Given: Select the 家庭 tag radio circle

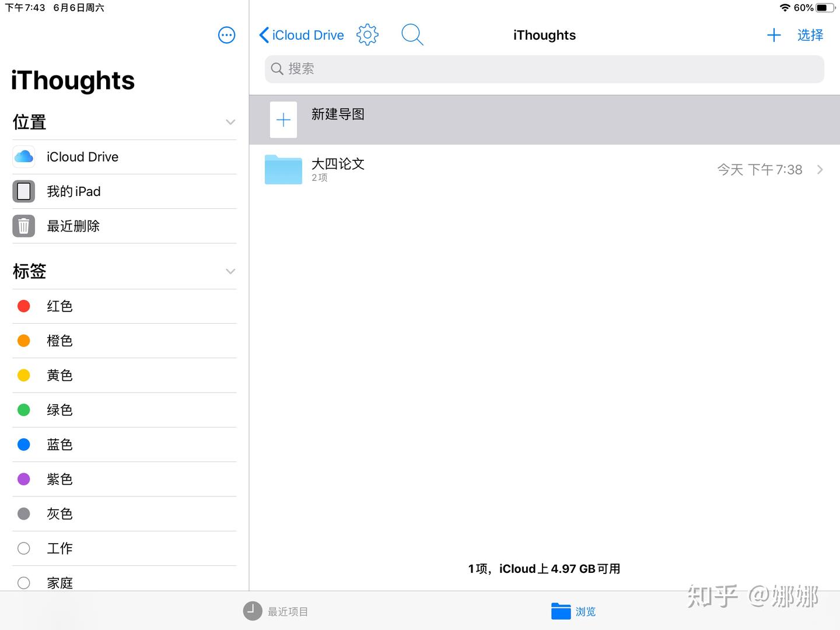Looking at the screenshot, I should (23, 583).
